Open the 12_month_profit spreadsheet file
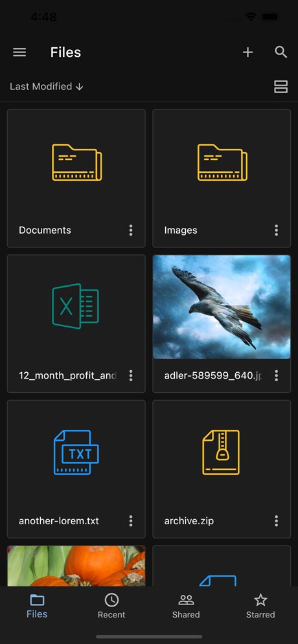The width and height of the screenshot is (298, 644). tap(76, 324)
